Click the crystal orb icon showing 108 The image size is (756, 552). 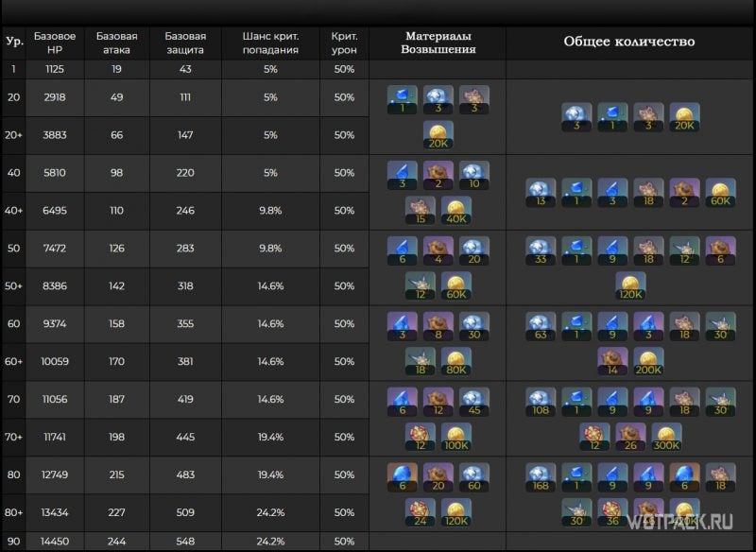pos(541,402)
